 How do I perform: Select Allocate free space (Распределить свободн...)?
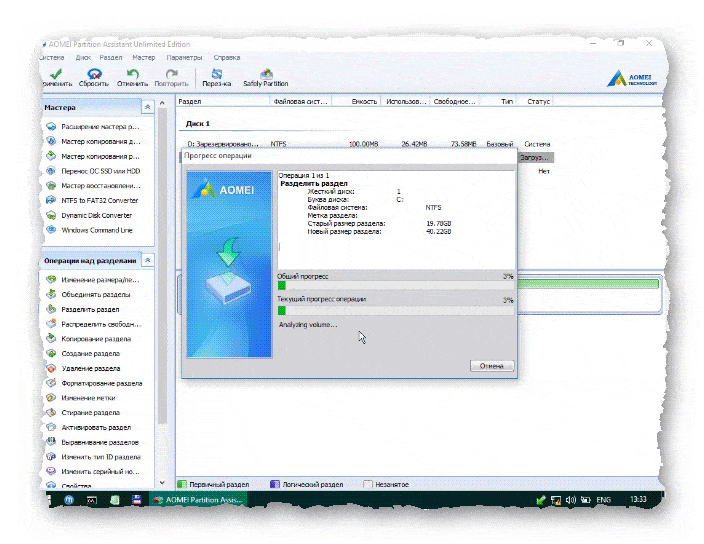coord(93,324)
